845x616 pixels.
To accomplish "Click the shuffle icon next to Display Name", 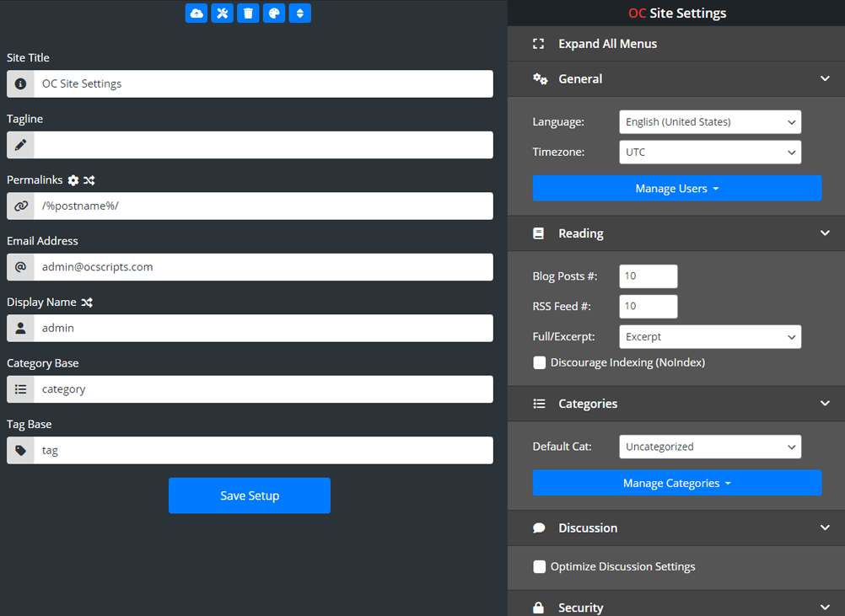I will click(87, 303).
